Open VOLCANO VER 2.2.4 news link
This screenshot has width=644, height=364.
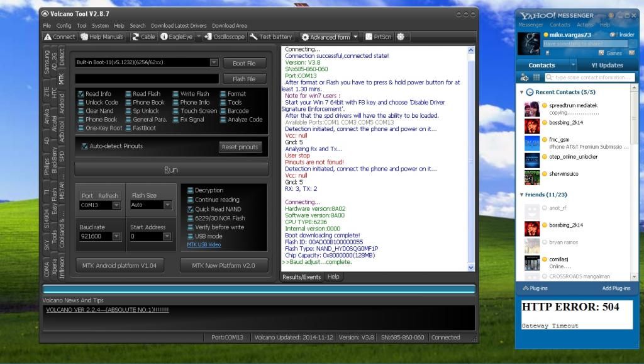(x=107, y=310)
